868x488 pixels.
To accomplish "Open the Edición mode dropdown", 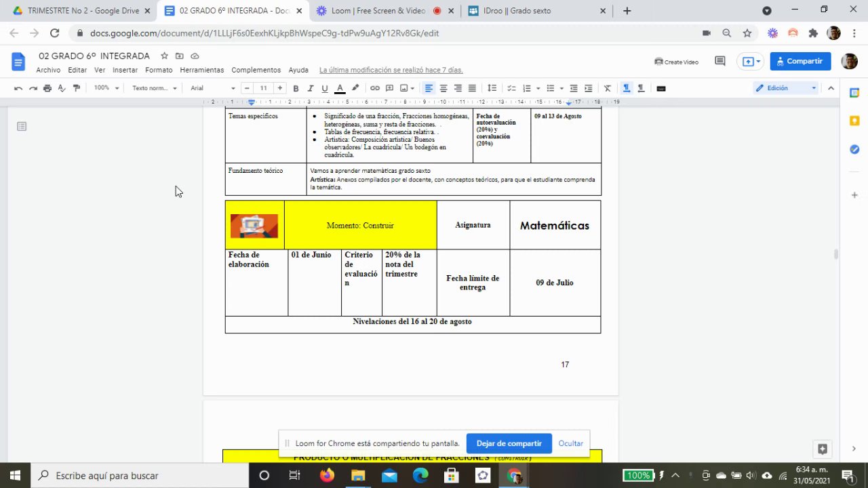I will [x=787, y=88].
